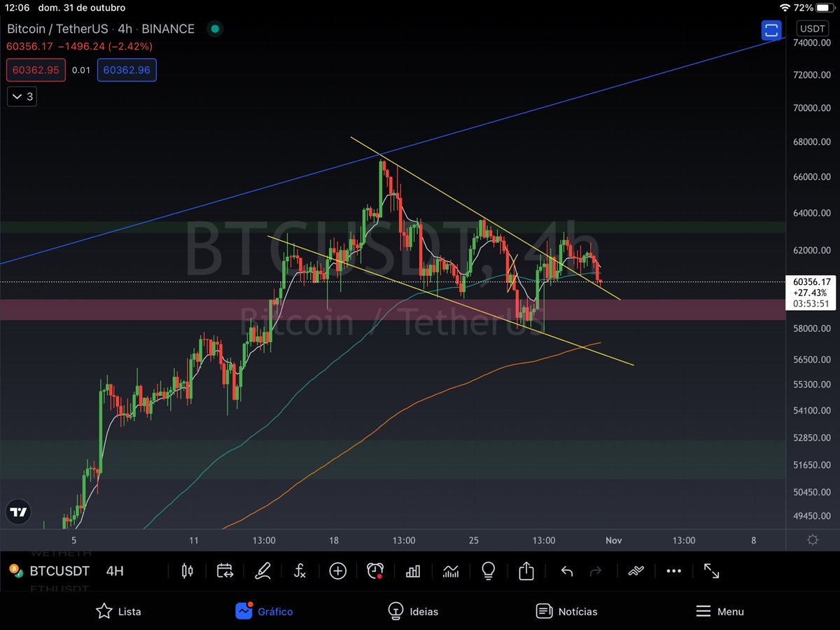
Task: Open the ideas lightbulb toolbar icon
Action: (489, 571)
